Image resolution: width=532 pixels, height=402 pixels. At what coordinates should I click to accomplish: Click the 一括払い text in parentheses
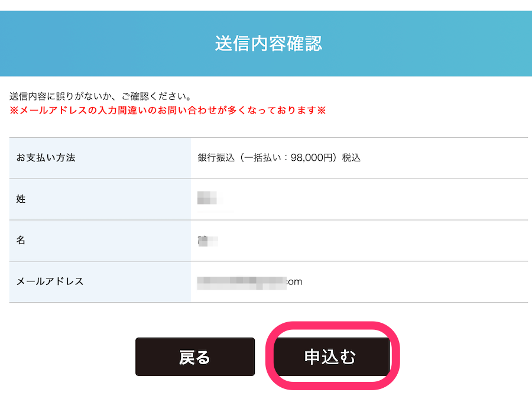click(x=262, y=158)
